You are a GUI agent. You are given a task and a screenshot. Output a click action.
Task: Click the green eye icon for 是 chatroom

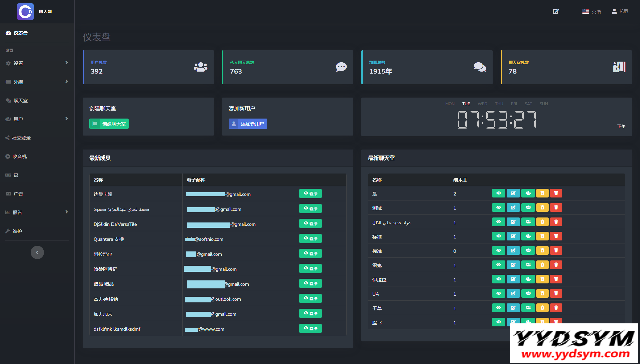(x=498, y=193)
